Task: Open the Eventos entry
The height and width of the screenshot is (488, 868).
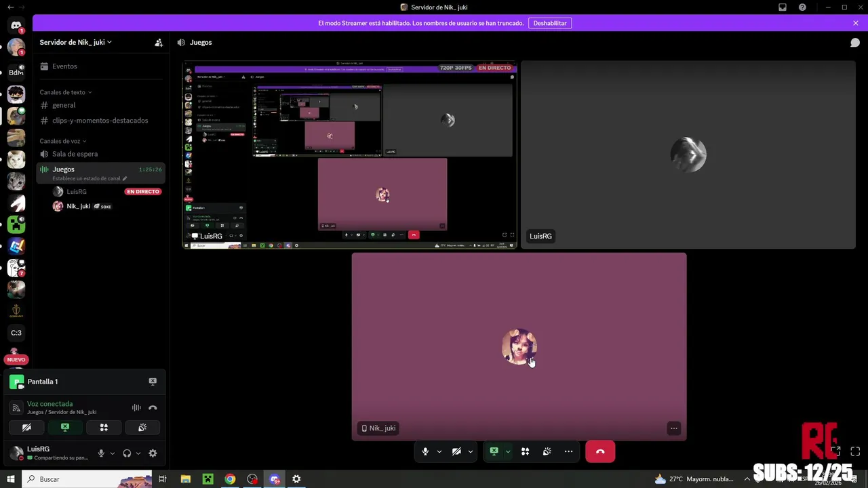Action: coord(100,66)
